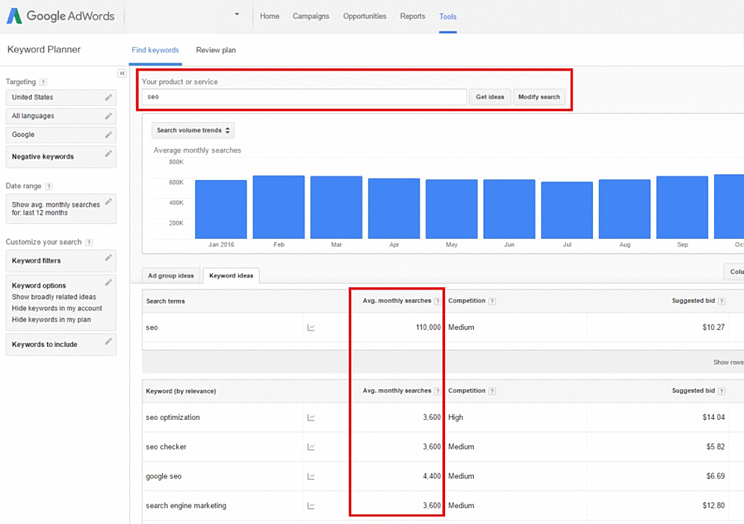The image size is (744, 524).
Task: Show trend chart icon for google seo
Action: point(311,477)
